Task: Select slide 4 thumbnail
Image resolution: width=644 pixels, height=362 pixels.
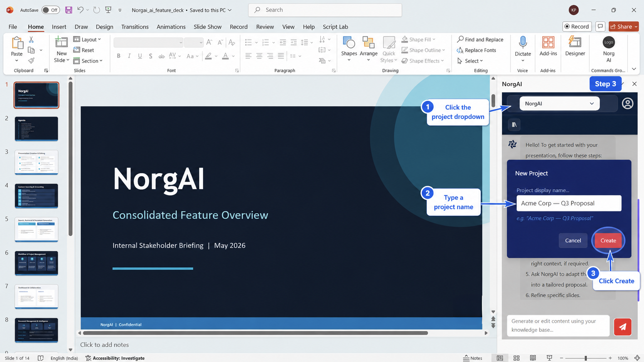Action: (x=36, y=196)
